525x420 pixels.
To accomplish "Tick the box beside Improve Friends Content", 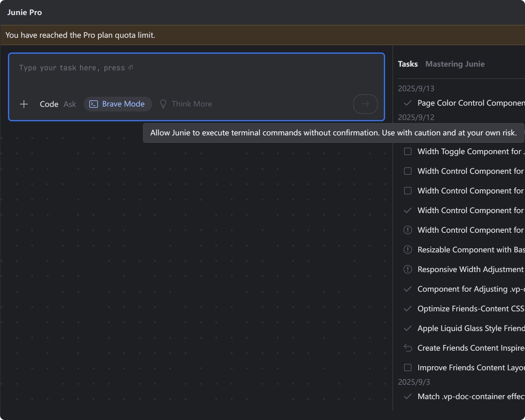I will coord(407,367).
